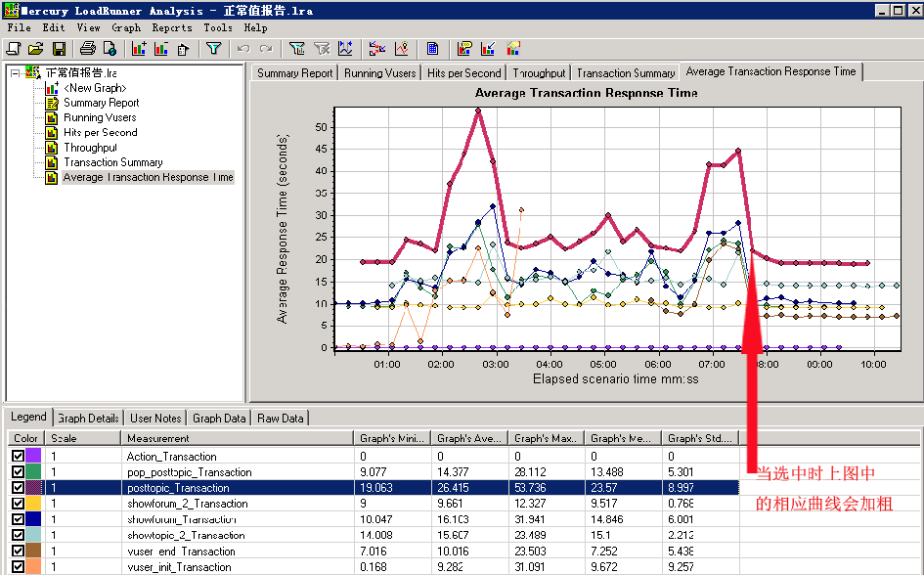Screen dimensions: 924x575
Task: Open the Summary Report tree icon
Action: point(52,103)
